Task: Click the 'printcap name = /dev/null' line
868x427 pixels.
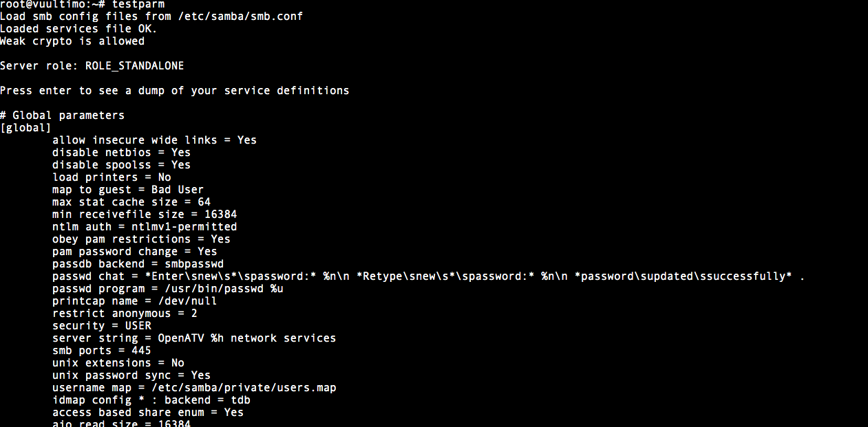Action: (134, 301)
